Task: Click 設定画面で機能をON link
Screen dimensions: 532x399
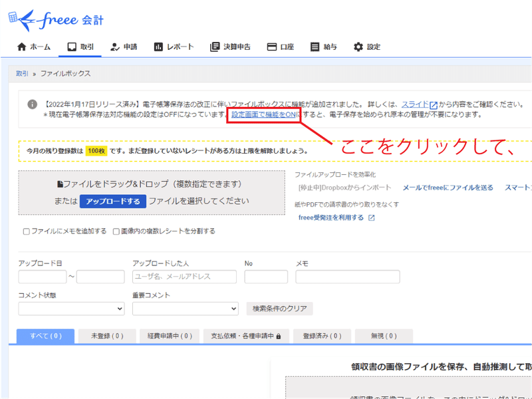Action: click(263, 114)
